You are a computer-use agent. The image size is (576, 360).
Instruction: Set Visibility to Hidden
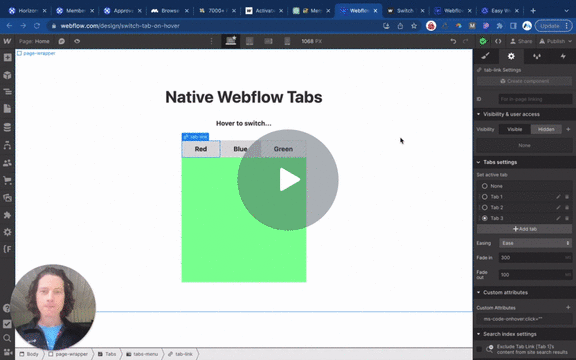coord(546,129)
